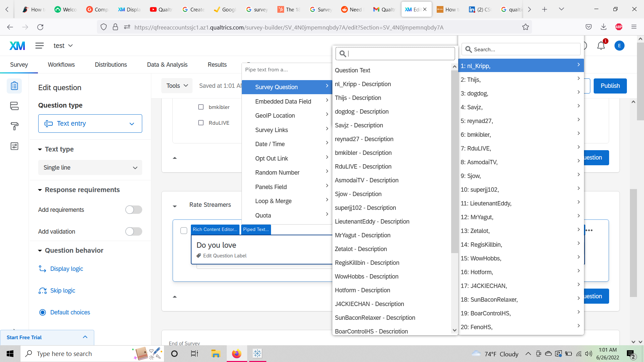Check the RduLIVE checkbox

click(201, 123)
